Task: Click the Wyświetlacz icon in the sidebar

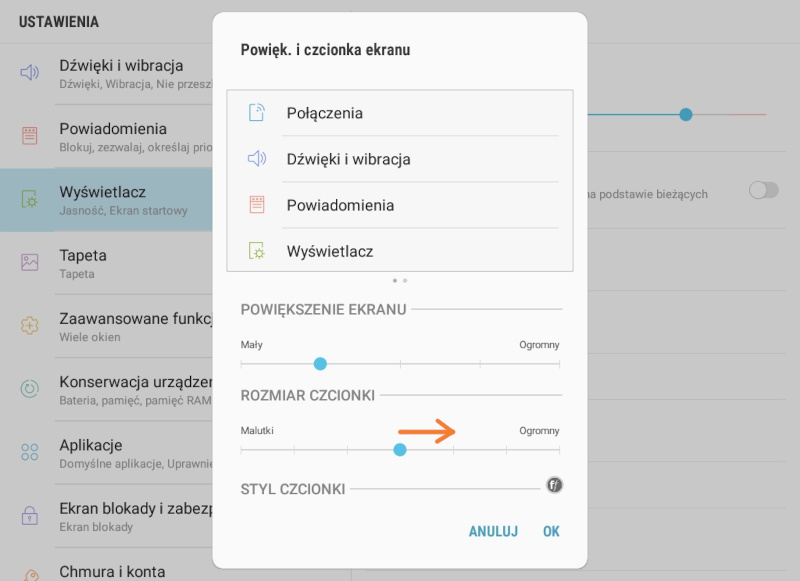Action: coord(30,200)
